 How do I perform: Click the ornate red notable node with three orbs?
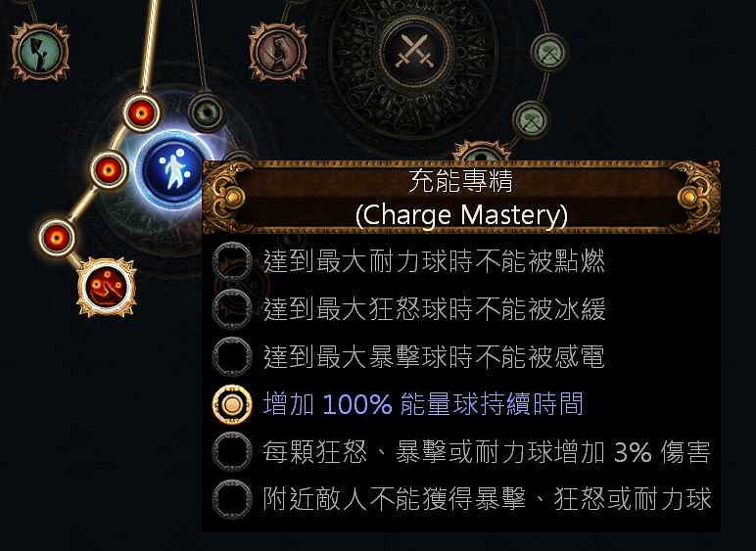(107, 288)
